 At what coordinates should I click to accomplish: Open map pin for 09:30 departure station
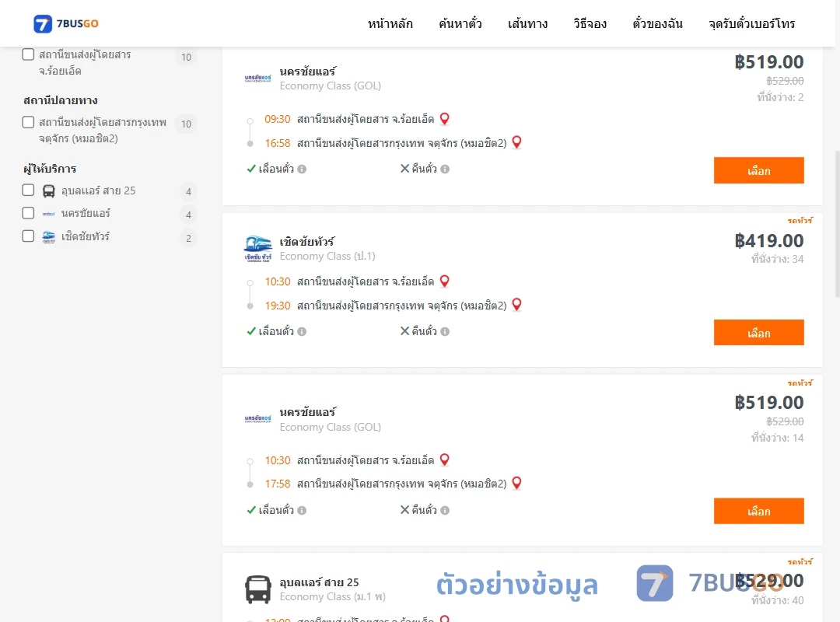pyautogui.click(x=445, y=119)
